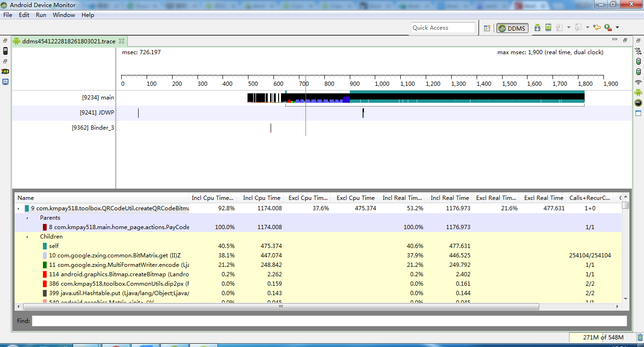Open the dropdown arrow beside the run icon

617,28
